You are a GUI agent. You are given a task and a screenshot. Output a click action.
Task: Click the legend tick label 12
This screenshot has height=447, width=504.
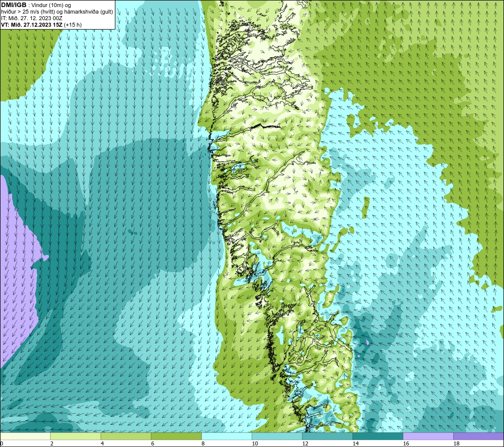tap(305, 444)
